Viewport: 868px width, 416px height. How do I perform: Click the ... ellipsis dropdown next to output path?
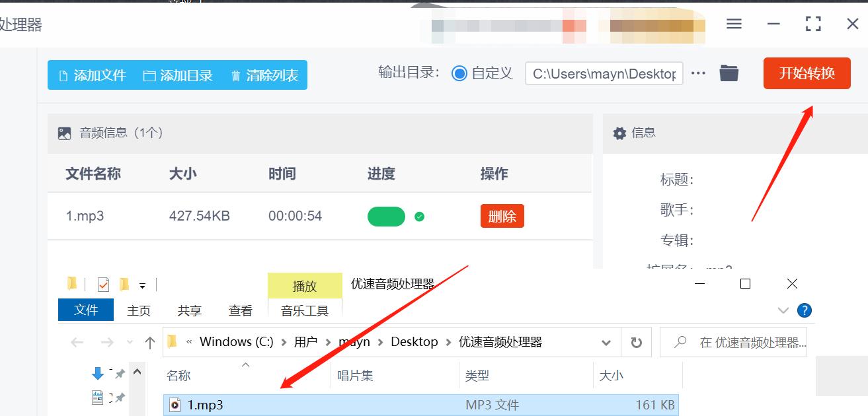click(698, 73)
